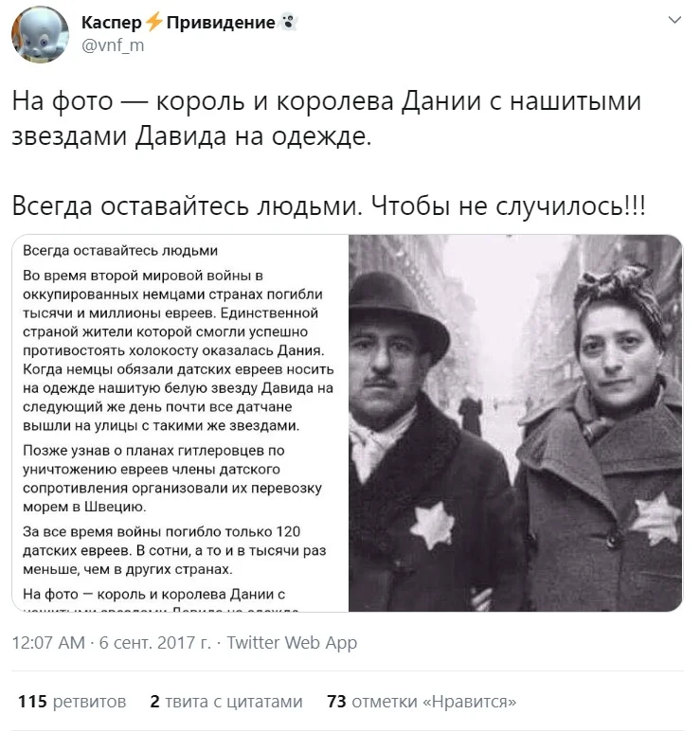
Task: Open the Twitter Web App source link
Action: (292, 643)
